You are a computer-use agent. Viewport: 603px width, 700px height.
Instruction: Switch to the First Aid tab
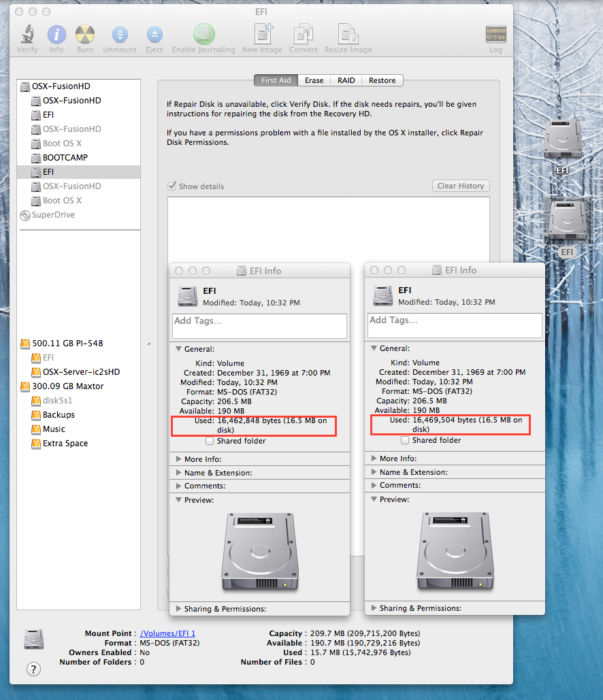276,80
